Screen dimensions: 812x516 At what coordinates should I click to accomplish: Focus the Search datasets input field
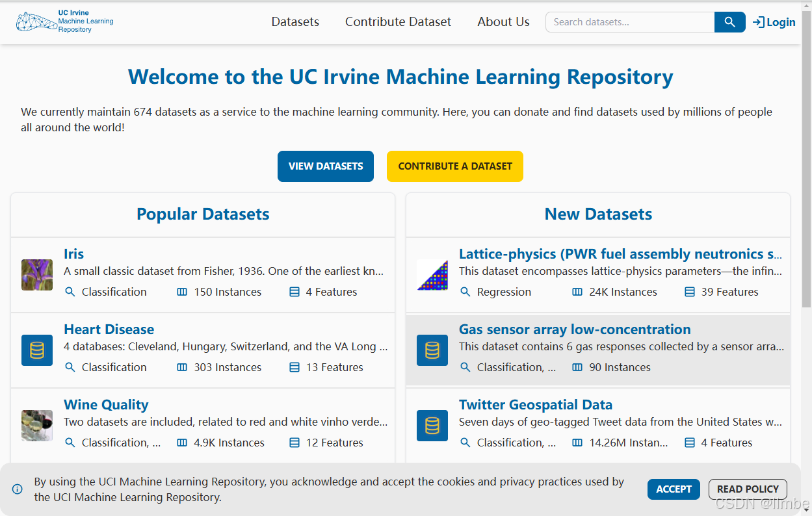coord(630,22)
